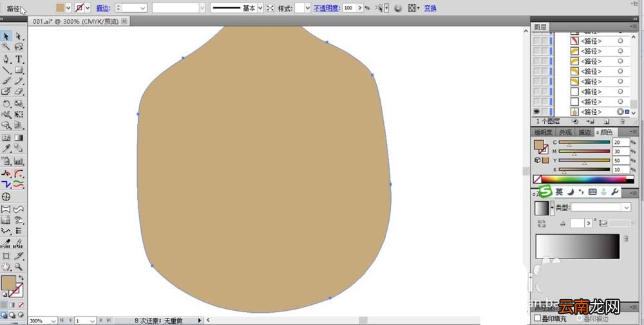
Task: Click the 变换 link in control bar
Action: tap(430, 8)
